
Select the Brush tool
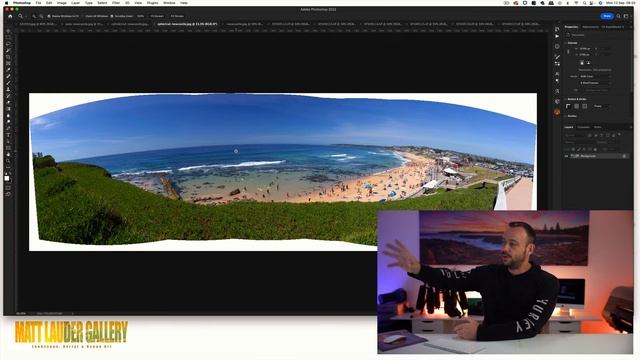coord(8,83)
